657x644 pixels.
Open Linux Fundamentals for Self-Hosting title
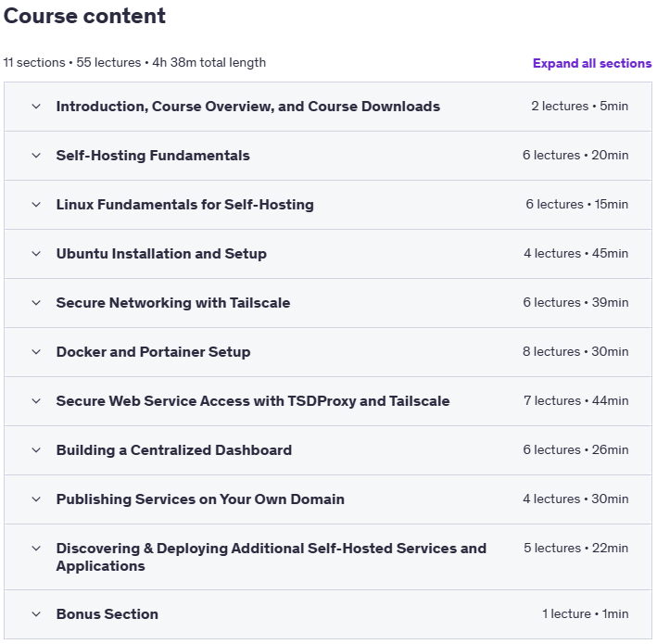(184, 205)
